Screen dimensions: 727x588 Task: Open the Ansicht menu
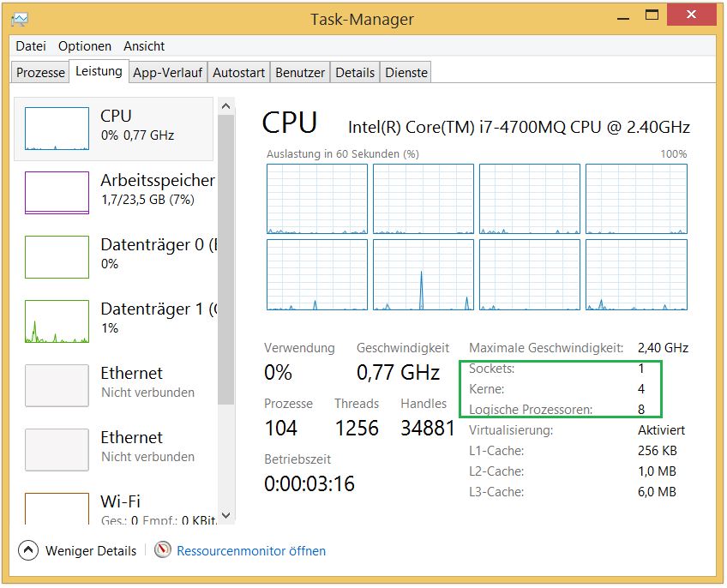[x=144, y=46]
